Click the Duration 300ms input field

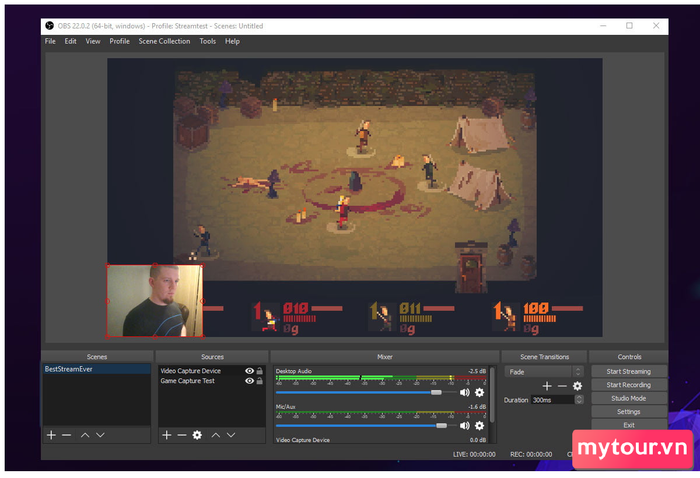(x=553, y=400)
